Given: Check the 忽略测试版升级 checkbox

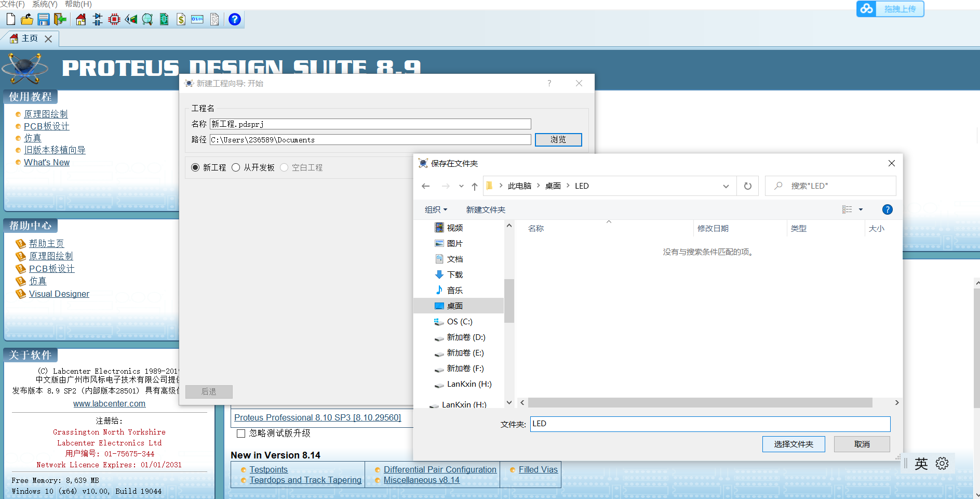Looking at the screenshot, I should pyautogui.click(x=240, y=433).
